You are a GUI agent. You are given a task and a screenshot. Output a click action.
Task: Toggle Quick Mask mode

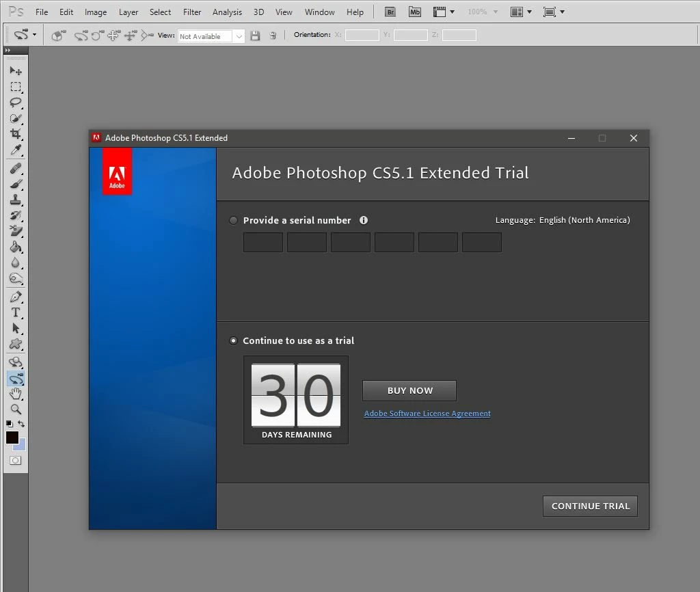tap(16, 460)
